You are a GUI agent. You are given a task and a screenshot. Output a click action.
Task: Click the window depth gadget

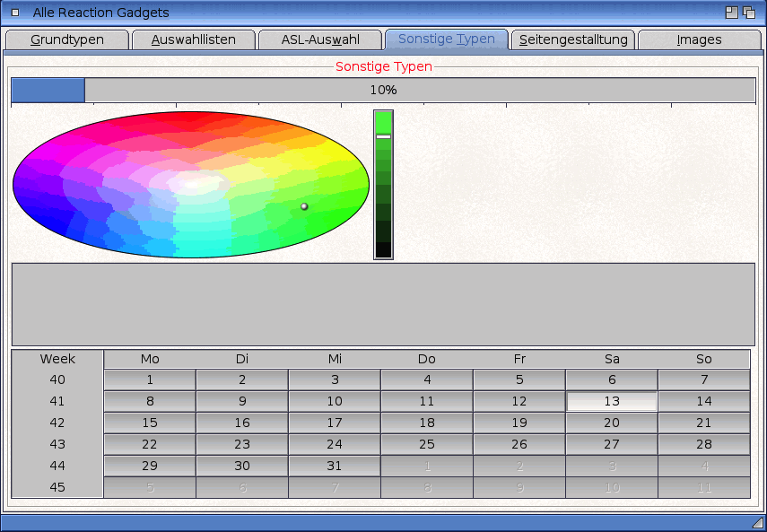coord(749,13)
